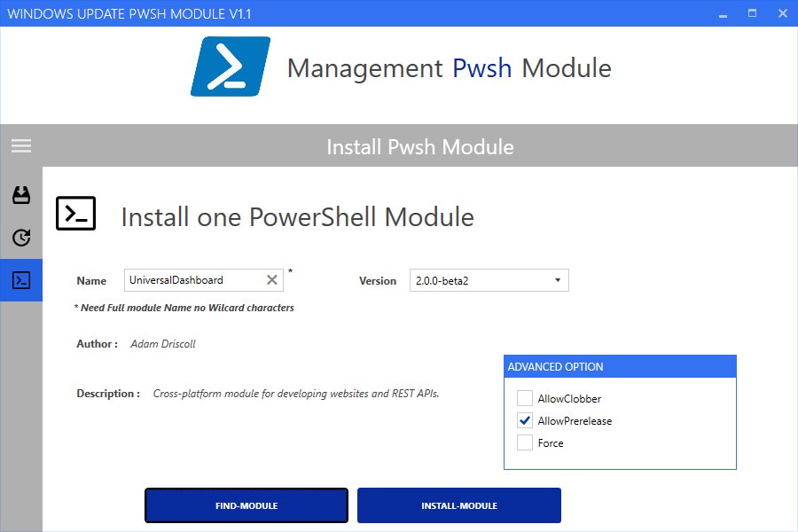
Task: Open the Version dropdown
Action: 489,280
